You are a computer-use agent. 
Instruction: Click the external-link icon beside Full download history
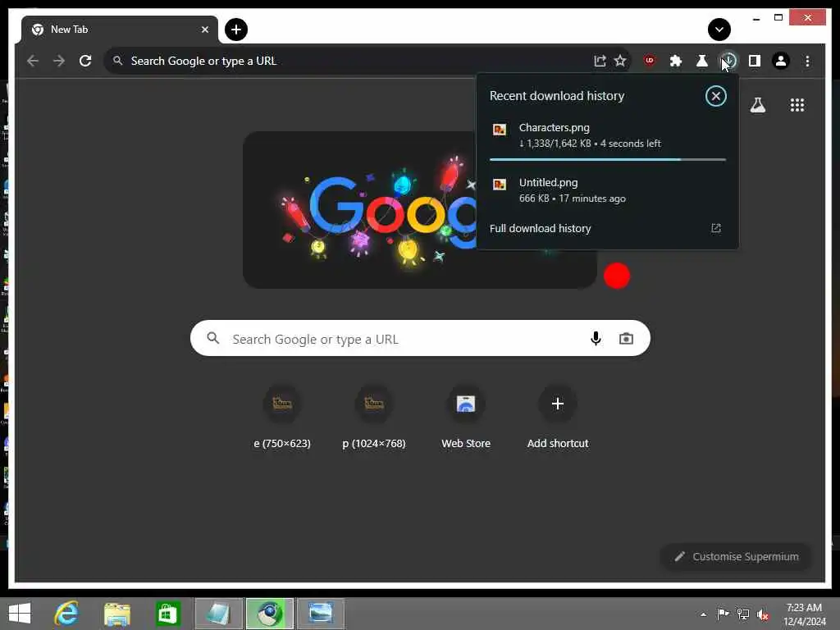(715, 229)
